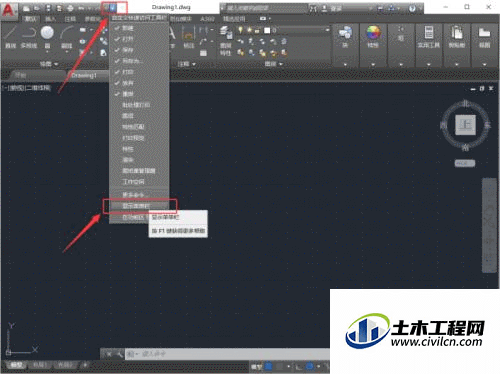This screenshot has height=374, width=500.
Task: Uncheck 打印 (Plot) in customize toolbar menu
Action: point(139,72)
